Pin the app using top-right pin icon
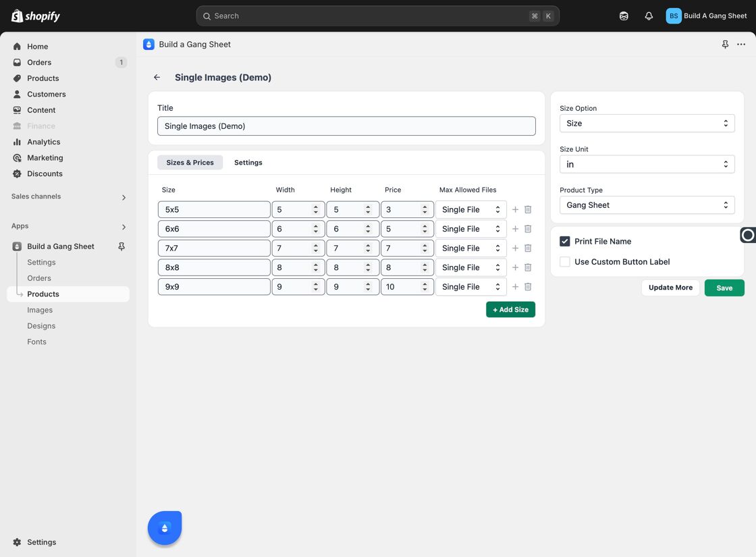 click(x=725, y=45)
